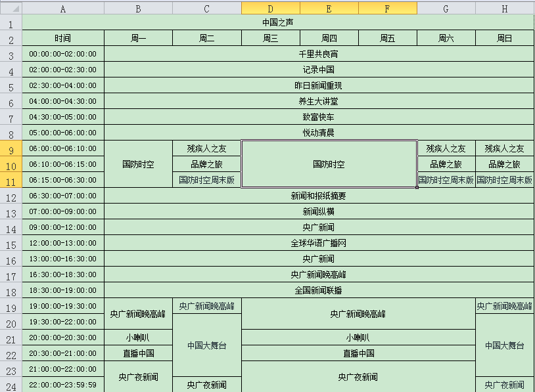535x392 pixels.
Task: Click the time cell 18:30:00-19:00:00
Action: 63,290
